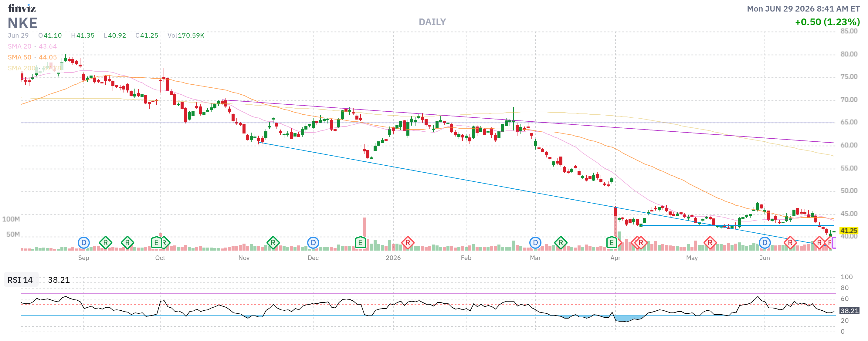Click the red rating marker in early May
This screenshot has width=868, height=341.
[x=710, y=242]
